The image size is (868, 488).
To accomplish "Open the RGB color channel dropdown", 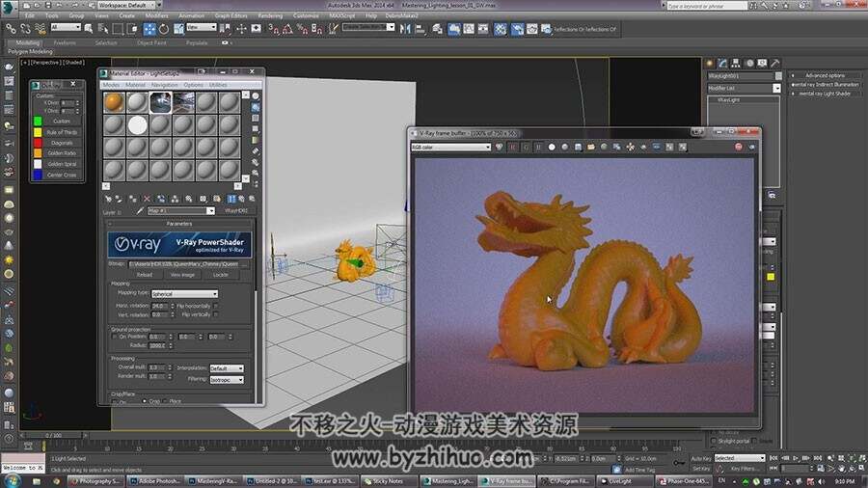I will tap(450, 147).
